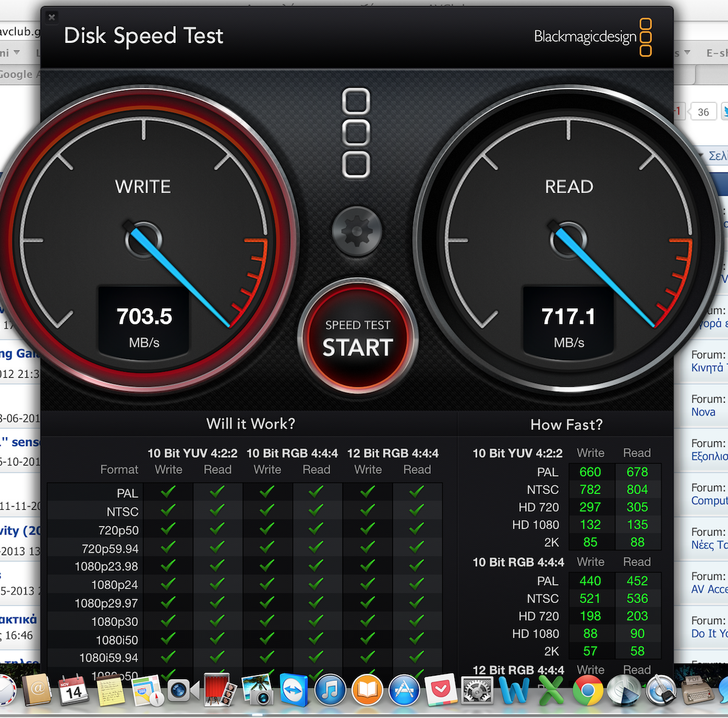This screenshot has width=728, height=718.
Task: Launch Microsoft Word from the dock
Action: tap(514, 691)
